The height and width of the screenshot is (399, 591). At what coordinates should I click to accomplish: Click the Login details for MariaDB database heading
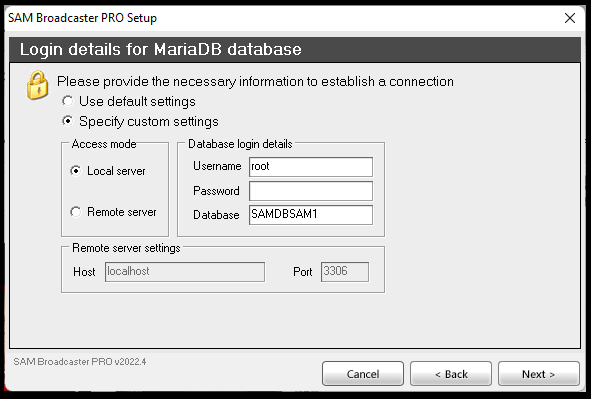click(x=161, y=49)
